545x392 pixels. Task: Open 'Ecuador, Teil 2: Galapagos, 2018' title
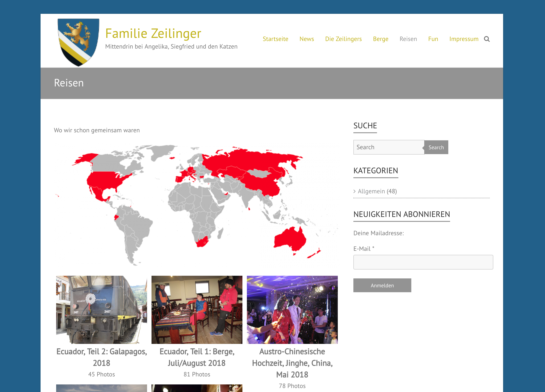coord(101,357)
